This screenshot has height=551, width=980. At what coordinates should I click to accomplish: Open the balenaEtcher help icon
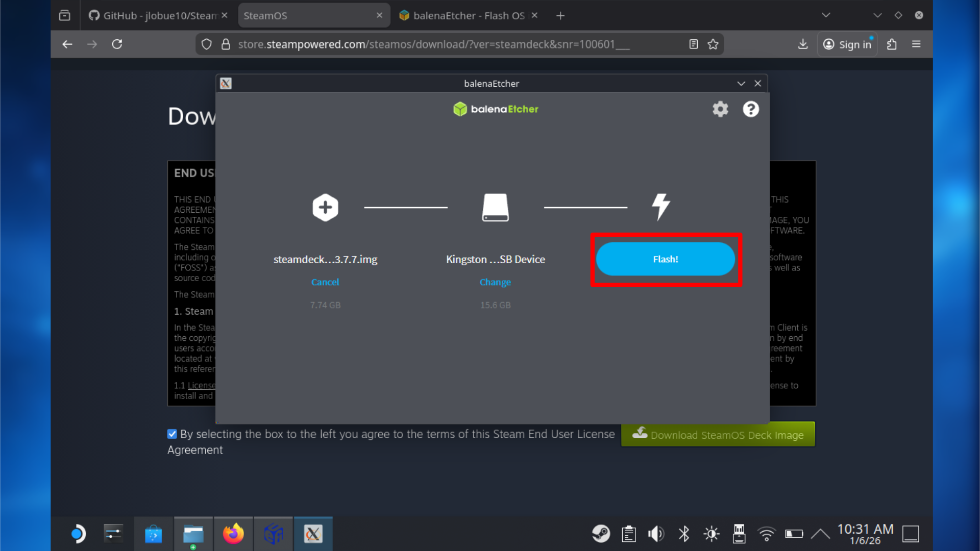coord(750,109)
